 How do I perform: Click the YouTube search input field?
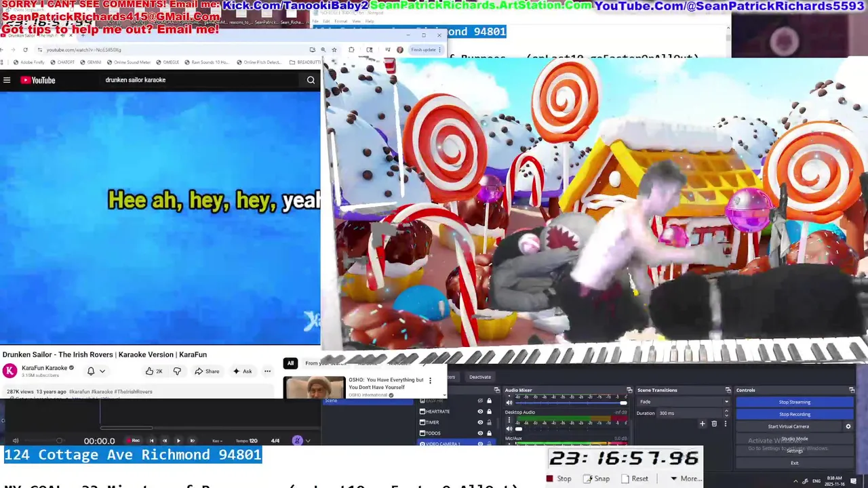click(x=200, y=80)
